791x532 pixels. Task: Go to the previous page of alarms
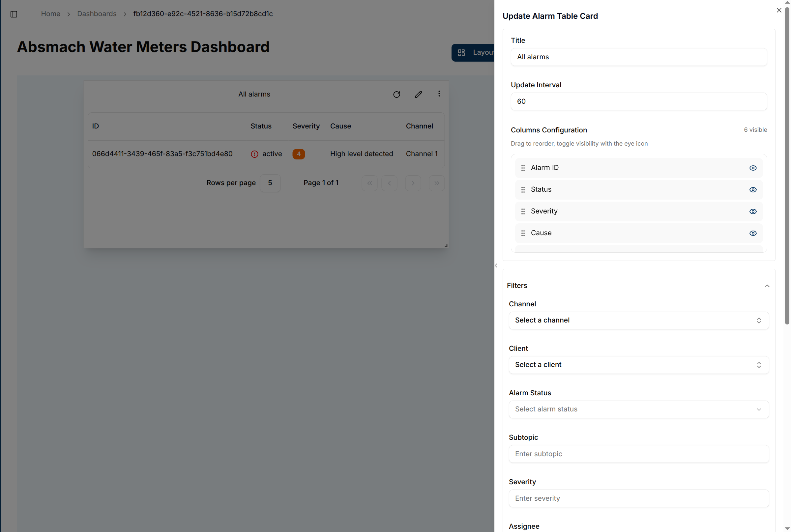(x=389, y=183)
